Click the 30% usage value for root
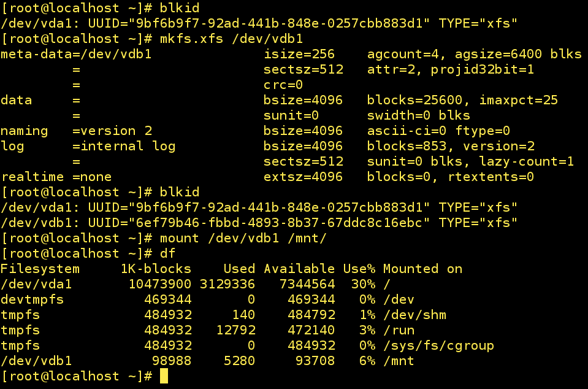Screen dimensions: 588x389 pyautogui.click(x=363, y=284)
